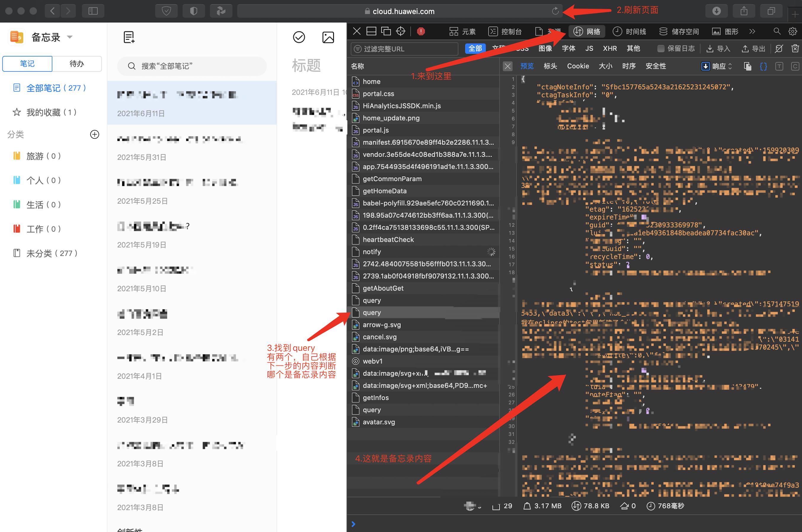Select the getHomeData network request
The height and width of the screenshot is (532, 802).
[x=423, y=191]
